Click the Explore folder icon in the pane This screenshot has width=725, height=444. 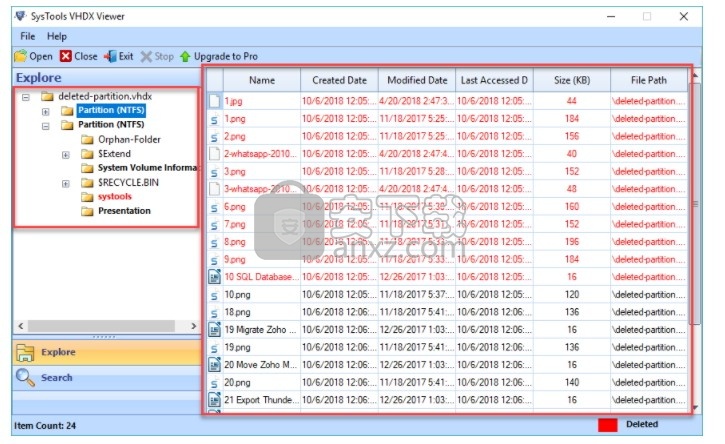[25, 352]
